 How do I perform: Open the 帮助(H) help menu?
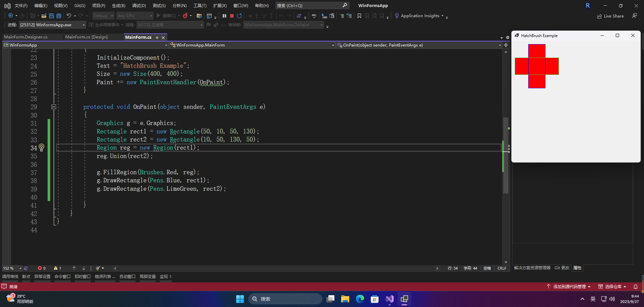click(262, 5)
